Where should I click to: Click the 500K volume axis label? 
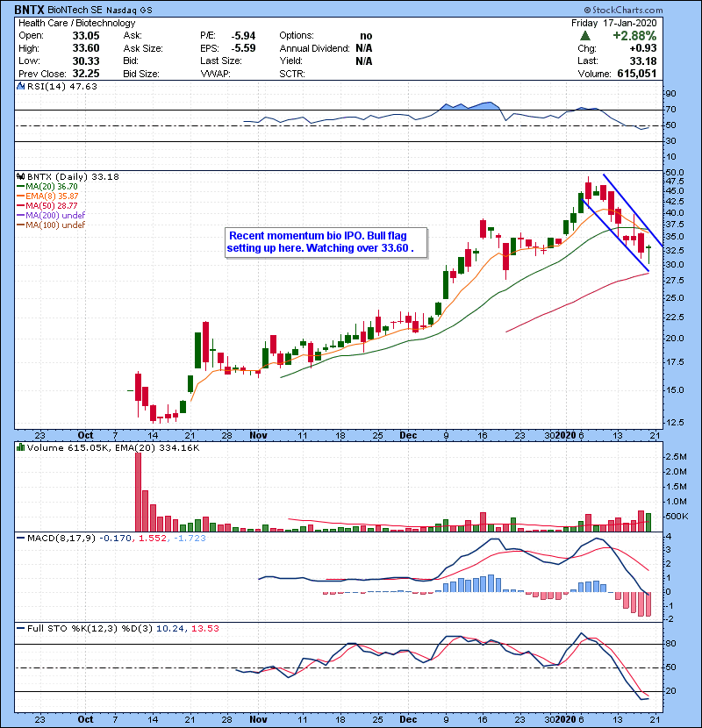[677, 517]
